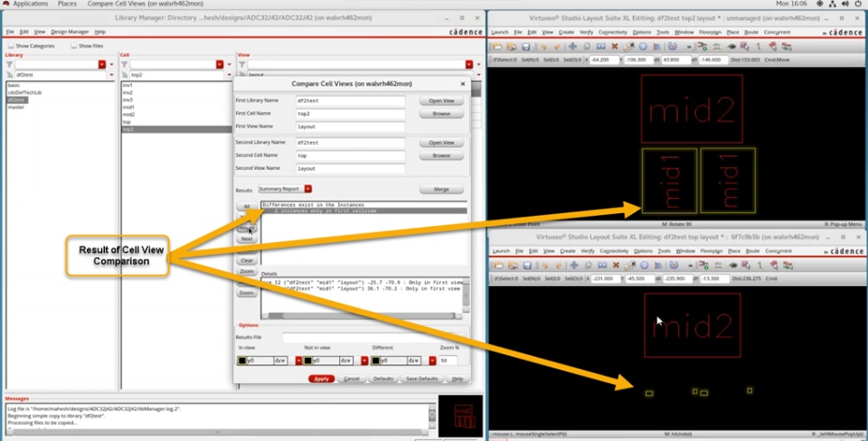Viewport: 868px width, 441px height.
Task: Open the Library filter red dropdown arrow
Action: coord(102,65)
